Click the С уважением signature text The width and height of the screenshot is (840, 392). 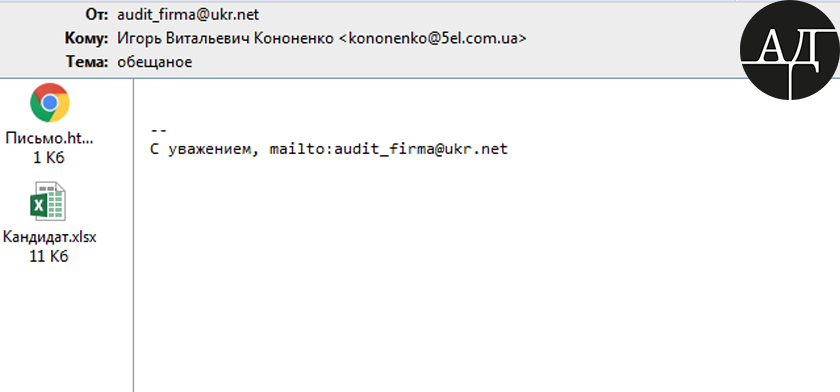pos(201,149)
